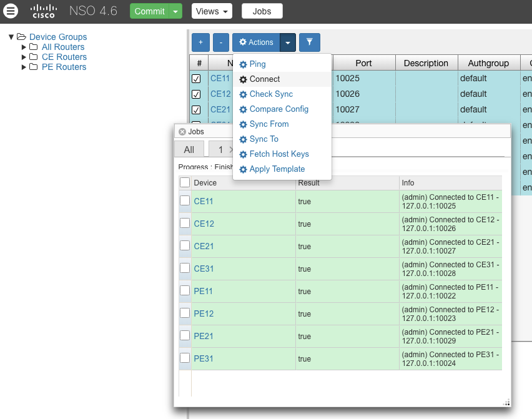Open the Commit dropdown arrow

(x=176, y=11)
